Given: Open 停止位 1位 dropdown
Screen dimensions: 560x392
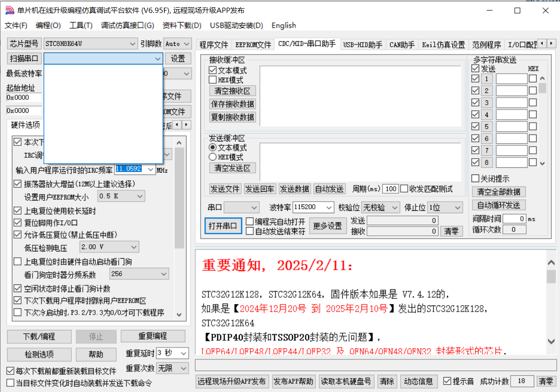Looking at the screenshot, I should [445, 207].
